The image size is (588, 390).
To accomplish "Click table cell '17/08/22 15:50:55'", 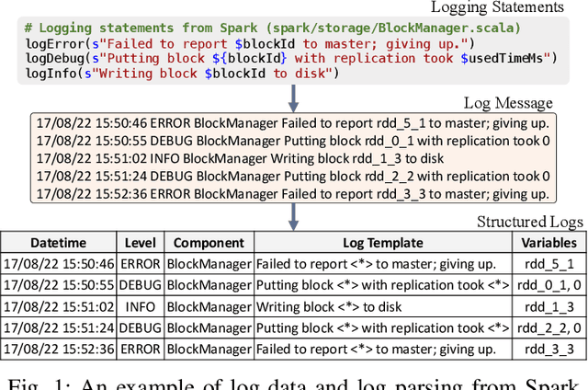I will coord(59,285).
